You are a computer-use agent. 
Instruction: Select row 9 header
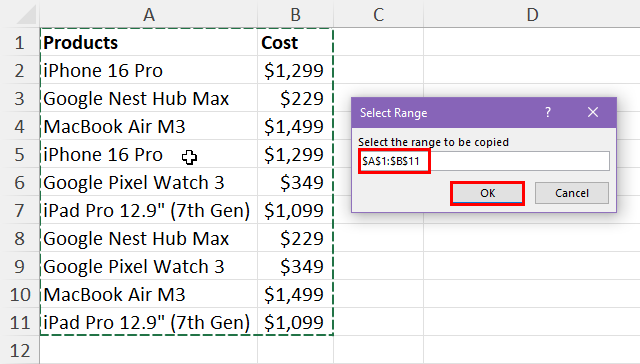(x=20, y=266)
